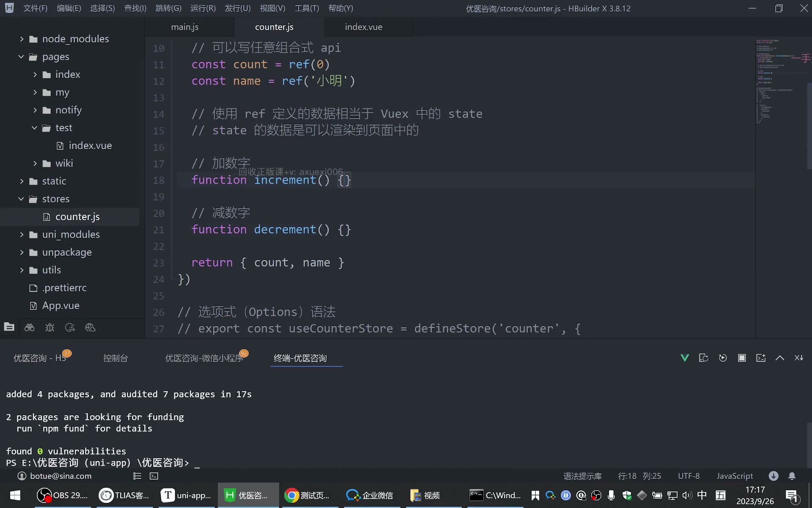This screenshot has width=812, height=508.
Task: Switch to the 优医咨询-微信小程序 tab
Action: click(204, 358)
